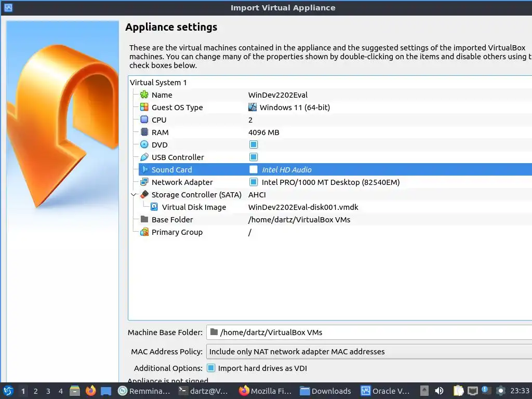Select the WinDev2202Eval name value
Viewport: 532px width, 399px height.
point(278,95)
